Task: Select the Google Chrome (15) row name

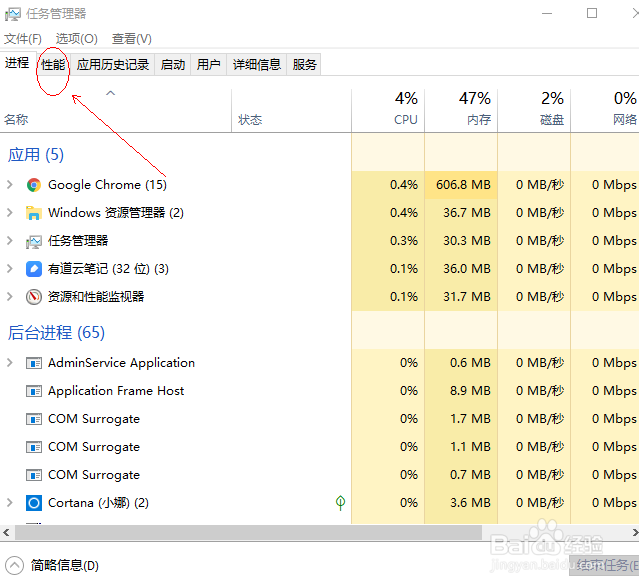Action: (107, 185)
